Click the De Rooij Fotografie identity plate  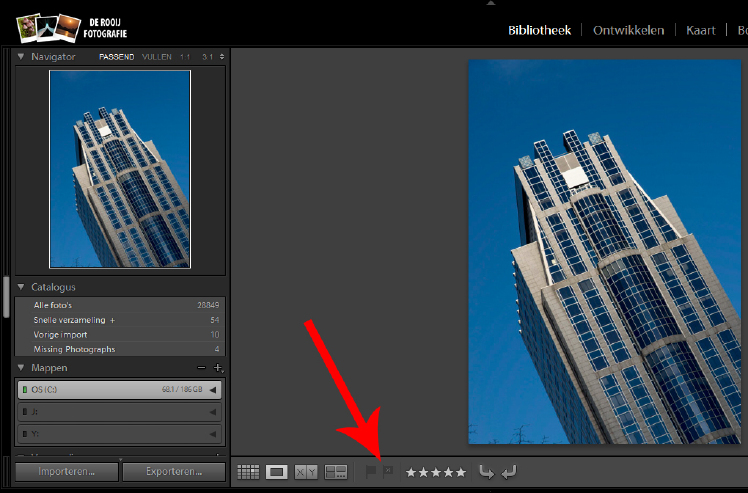coord(73,28)
